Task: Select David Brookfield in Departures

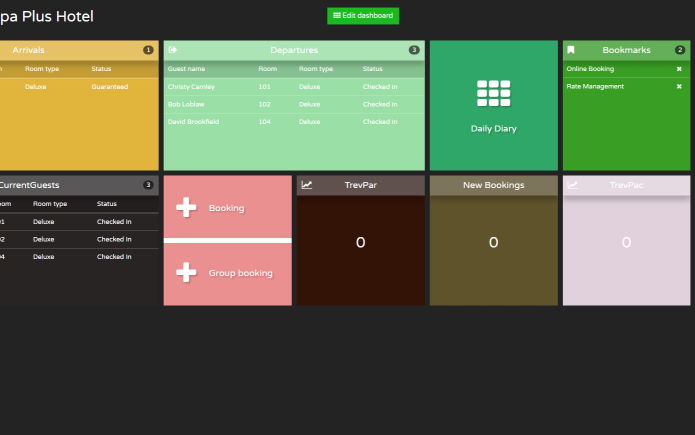Action: point(193,121)
